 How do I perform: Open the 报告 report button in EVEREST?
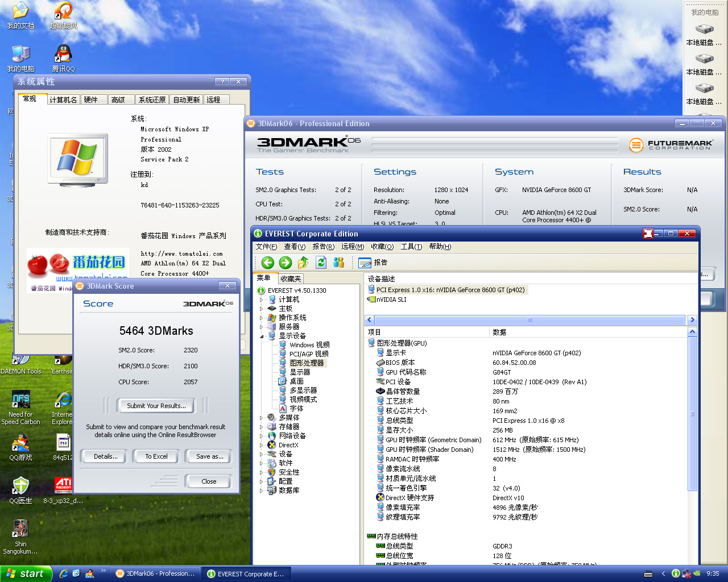(x=373, y=262)
